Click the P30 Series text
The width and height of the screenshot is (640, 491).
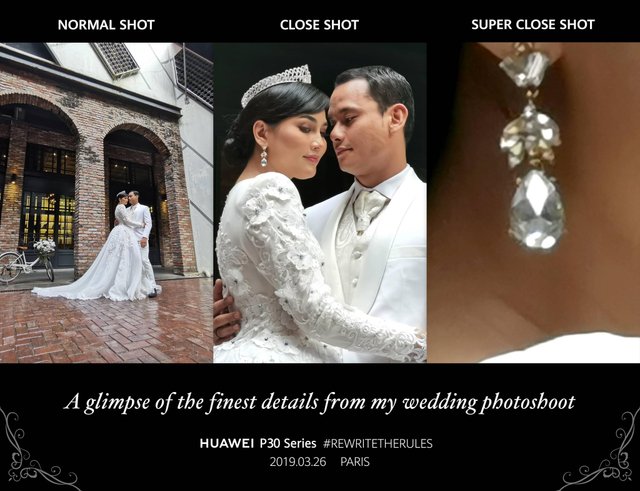[288, 443]
